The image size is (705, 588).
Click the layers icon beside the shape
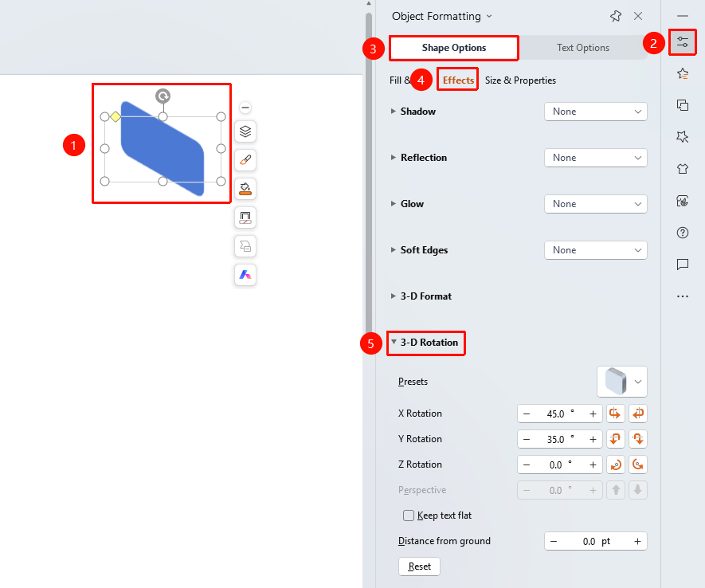coord(245,131)
